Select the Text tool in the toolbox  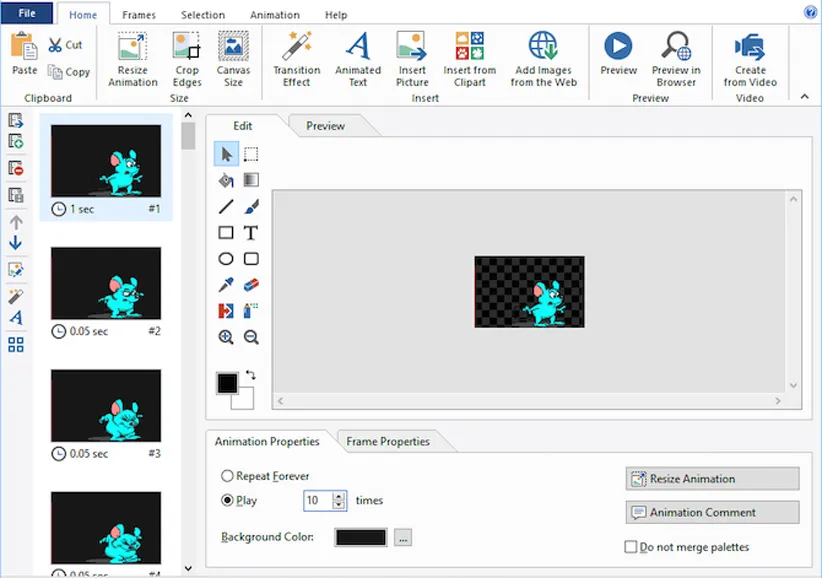point(251,233)
